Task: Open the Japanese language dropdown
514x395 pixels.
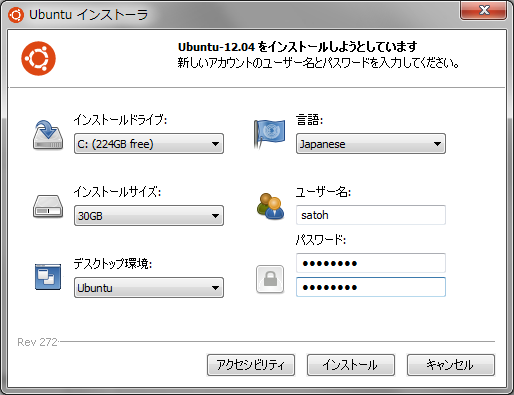Action: (371, 144)
